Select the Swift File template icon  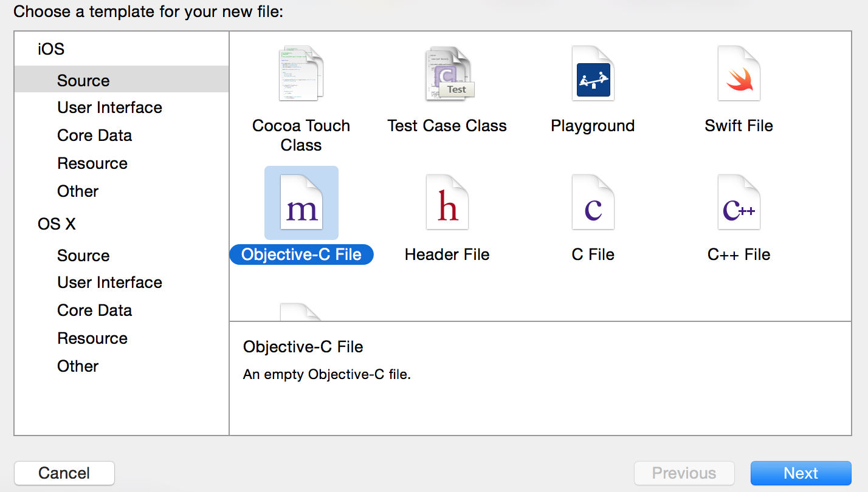[x=739, y=73]
